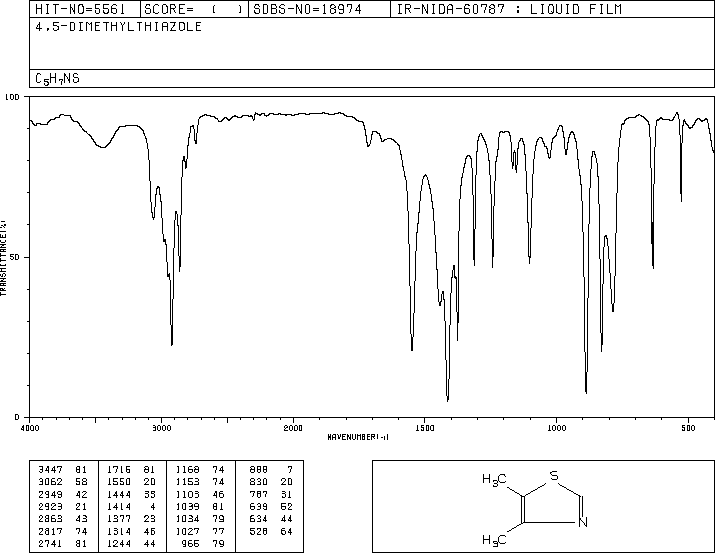The width and height of the screenshot is (715, 553).
Task: Select peak value 966 in the table
Action: (191, 543)
